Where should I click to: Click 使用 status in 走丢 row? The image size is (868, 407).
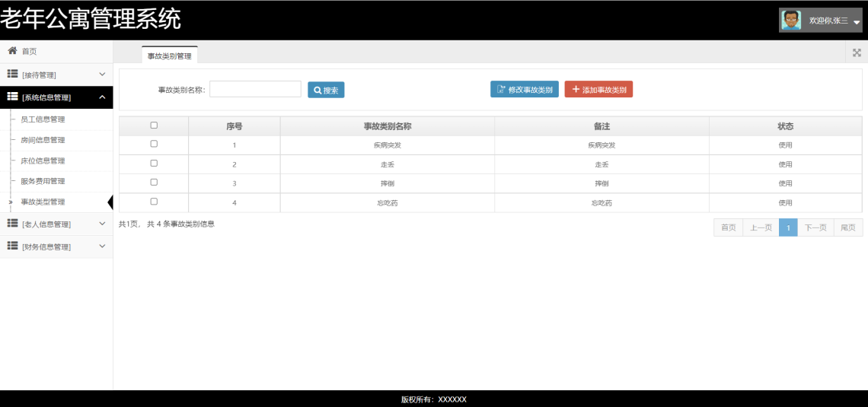pos(786,164)
